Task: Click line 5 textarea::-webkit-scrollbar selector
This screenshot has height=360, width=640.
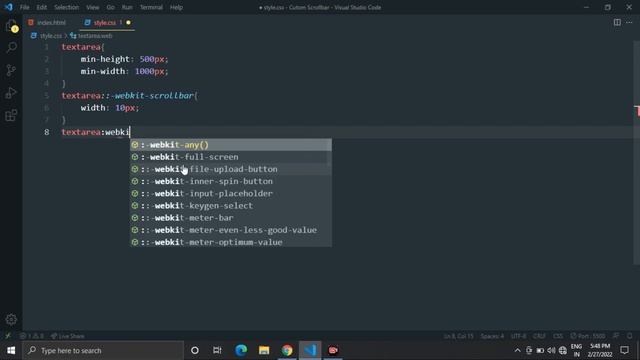Action: (127, 96)
